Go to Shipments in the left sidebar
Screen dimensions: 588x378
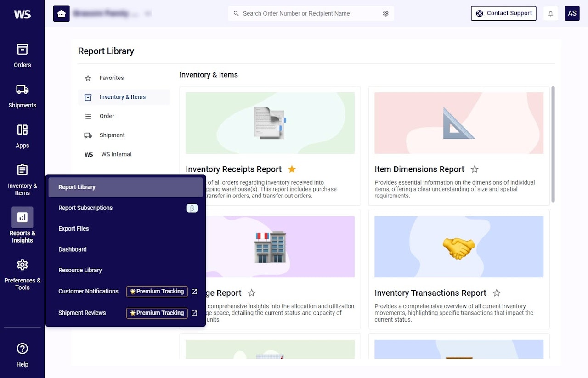pyautogui.click(x=22, y=96)
